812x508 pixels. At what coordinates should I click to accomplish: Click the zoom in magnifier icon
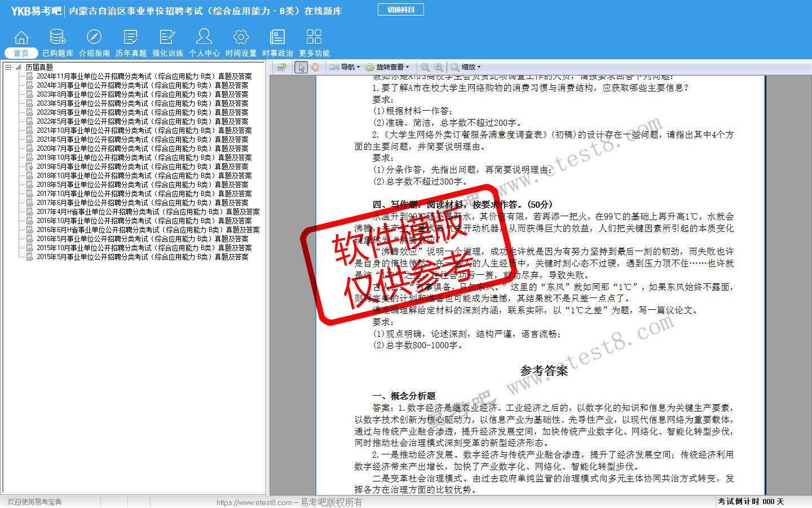tap(439, 67)
